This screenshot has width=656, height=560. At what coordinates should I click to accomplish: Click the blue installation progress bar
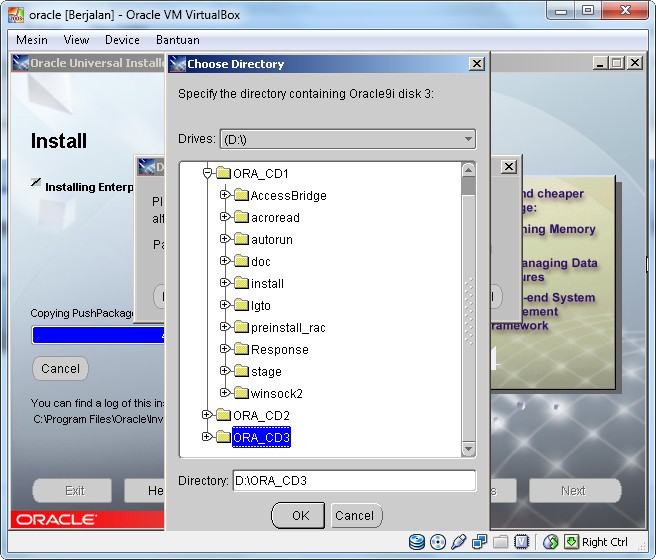click(x=98, y=335)
